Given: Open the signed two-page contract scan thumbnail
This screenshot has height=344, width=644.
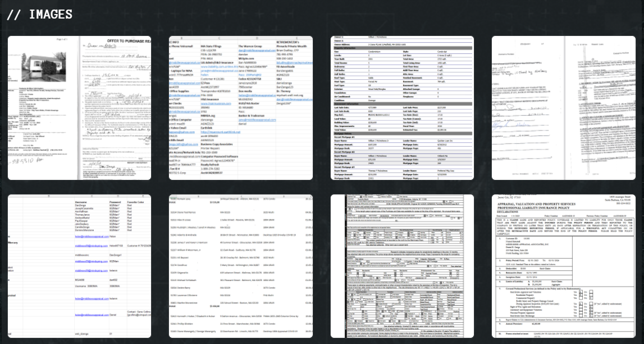Looking at the screenshot, I should [x=564, y=108].
